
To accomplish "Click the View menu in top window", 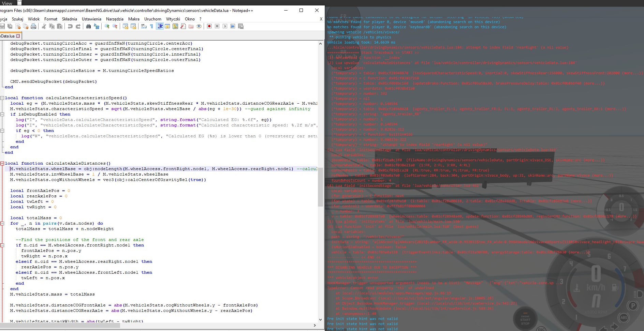I will click(x=7, y=3).
